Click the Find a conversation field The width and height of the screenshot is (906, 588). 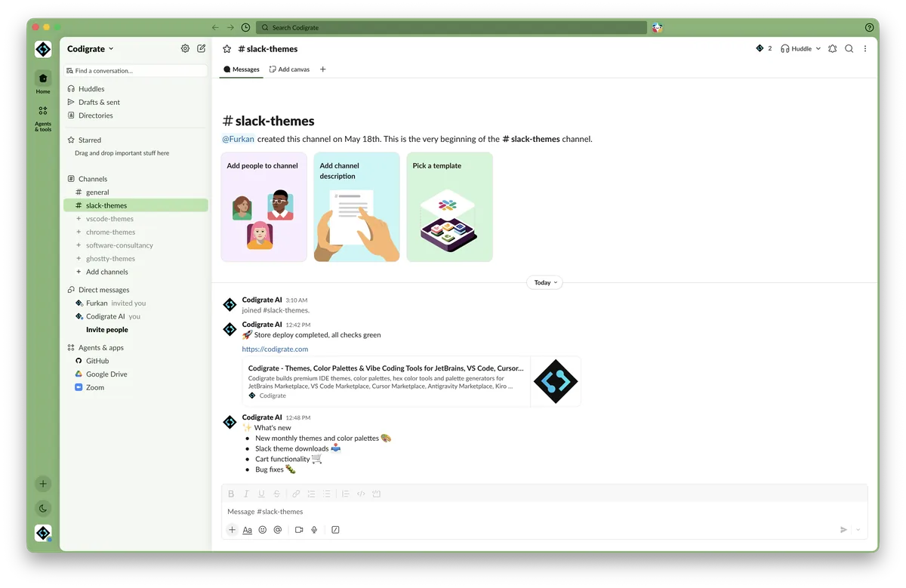pyautogui.click(x=136, y=70)
